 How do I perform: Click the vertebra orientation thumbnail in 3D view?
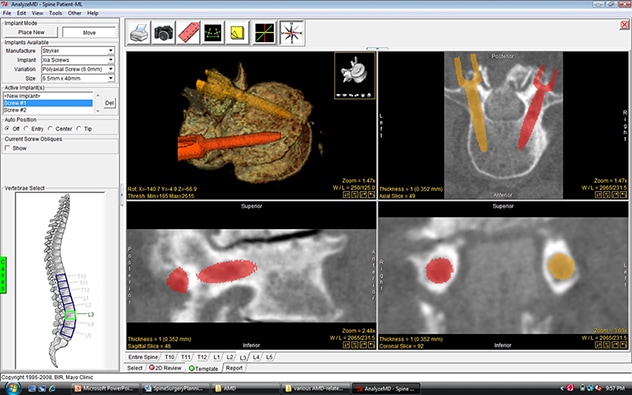point(355,76)
